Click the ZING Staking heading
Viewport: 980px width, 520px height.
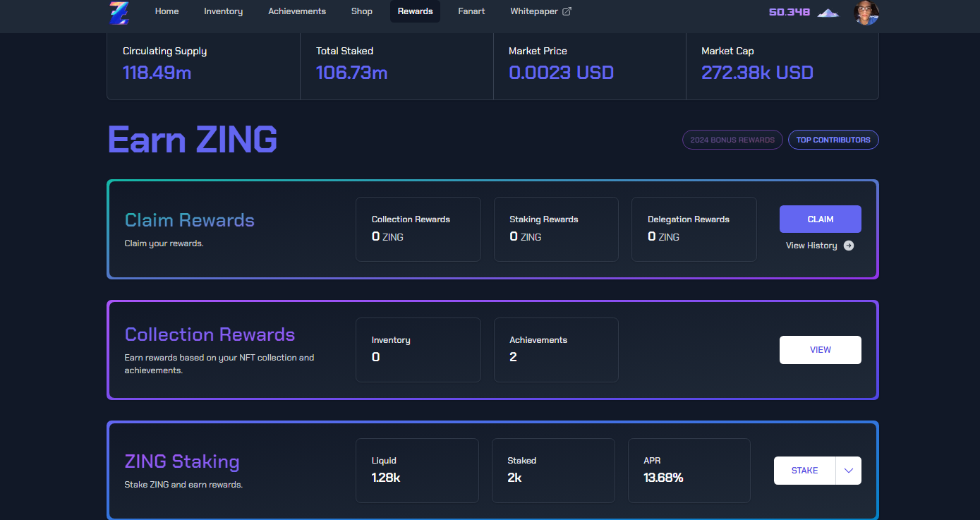pyautogui.click(x=182, y=462)
